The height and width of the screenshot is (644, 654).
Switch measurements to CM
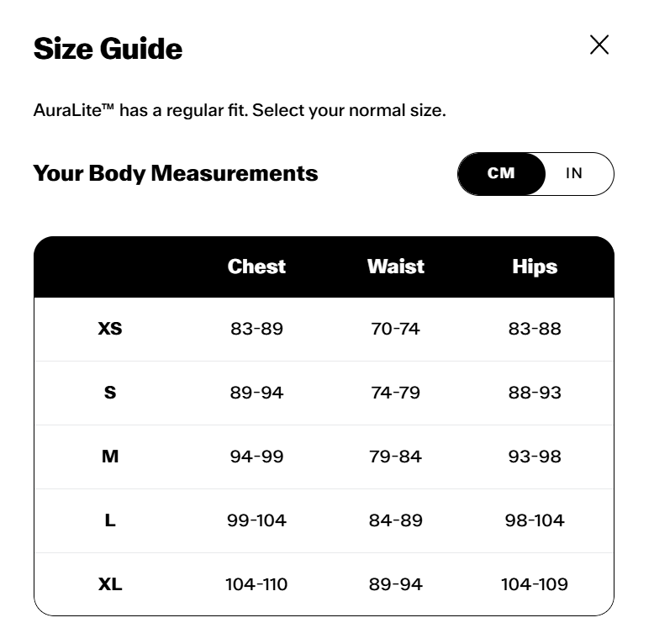pyautogui.click(x=501, y=174)
